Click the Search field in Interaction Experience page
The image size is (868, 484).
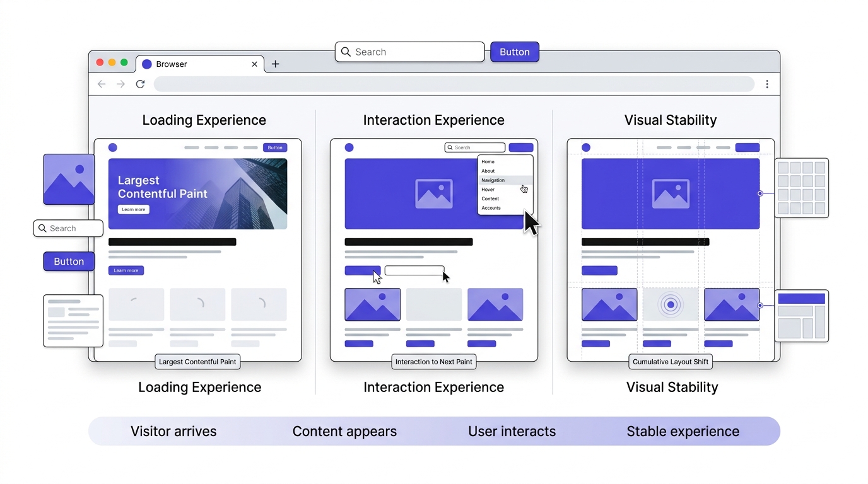point(475,147)
